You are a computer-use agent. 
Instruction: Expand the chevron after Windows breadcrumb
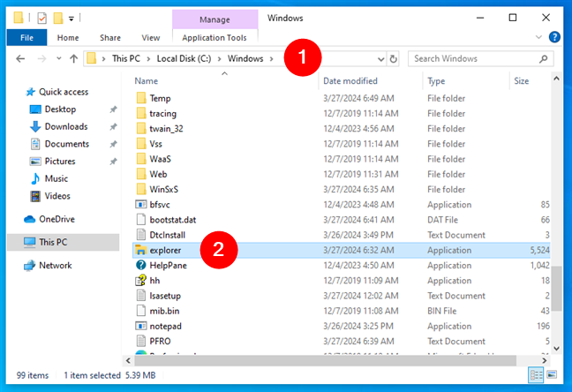point(271,59)
